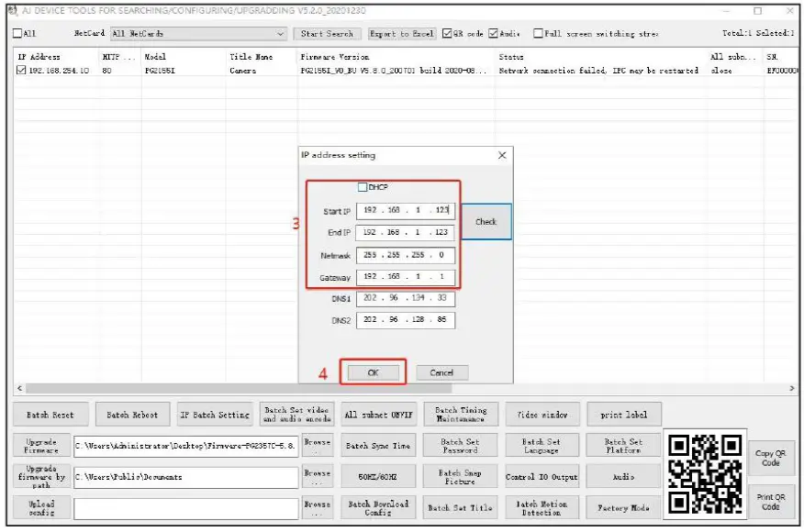This screenshot has width=804, height=532.
Task: Click the app icon in title bar
Action: tap(13, 10)
